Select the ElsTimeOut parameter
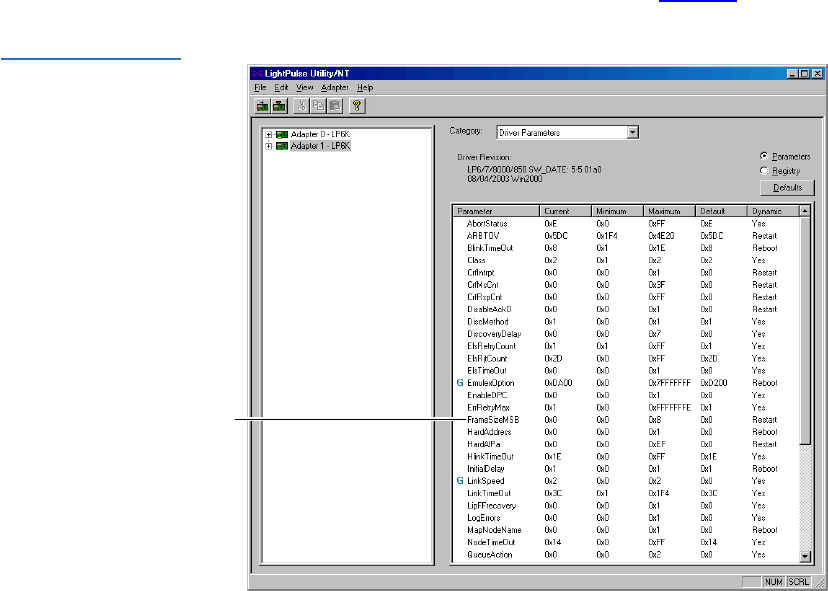 point(486,371)
